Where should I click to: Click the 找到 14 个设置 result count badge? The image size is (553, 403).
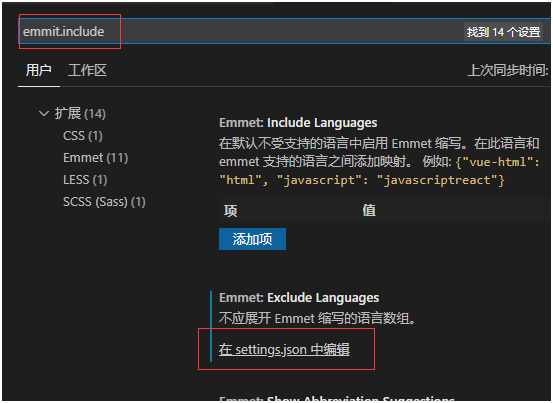(503, 32)
